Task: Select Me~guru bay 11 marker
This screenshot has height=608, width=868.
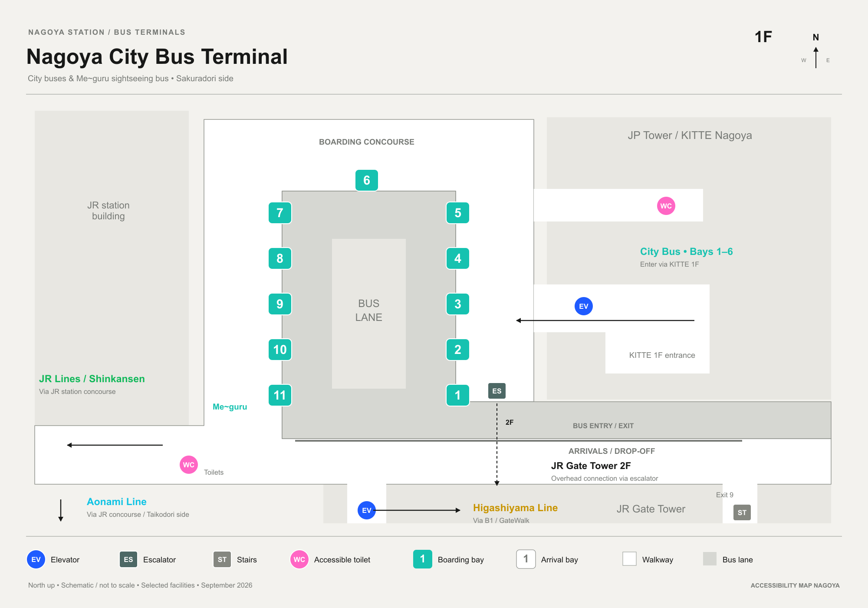Action: pyautogui.click(x=280, y=395)
